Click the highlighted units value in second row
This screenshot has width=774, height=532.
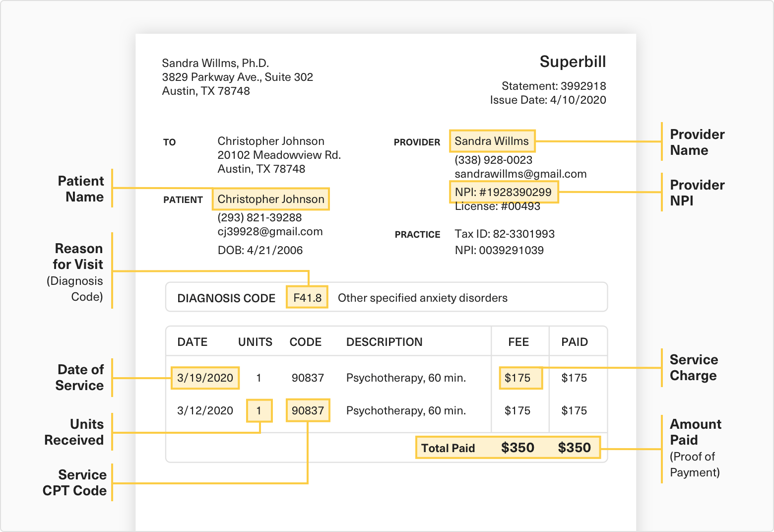pyautogui.click(x=259, y=411)
